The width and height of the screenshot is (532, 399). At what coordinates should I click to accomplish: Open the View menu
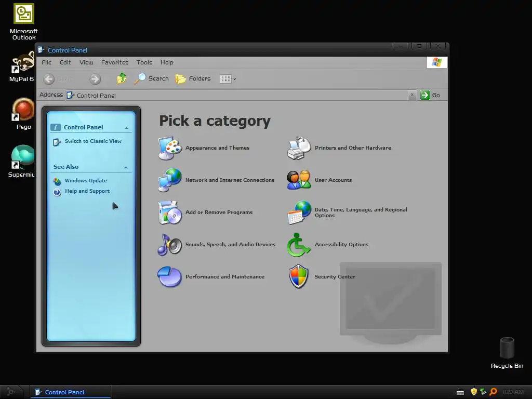[x=86, y=62]
